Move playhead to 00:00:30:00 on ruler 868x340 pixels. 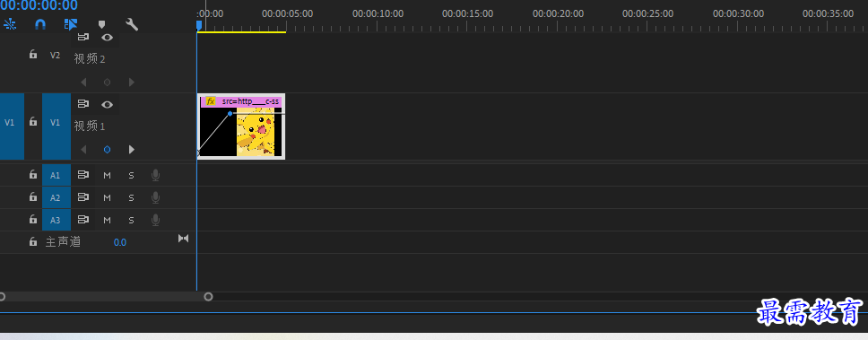[738, 13]
